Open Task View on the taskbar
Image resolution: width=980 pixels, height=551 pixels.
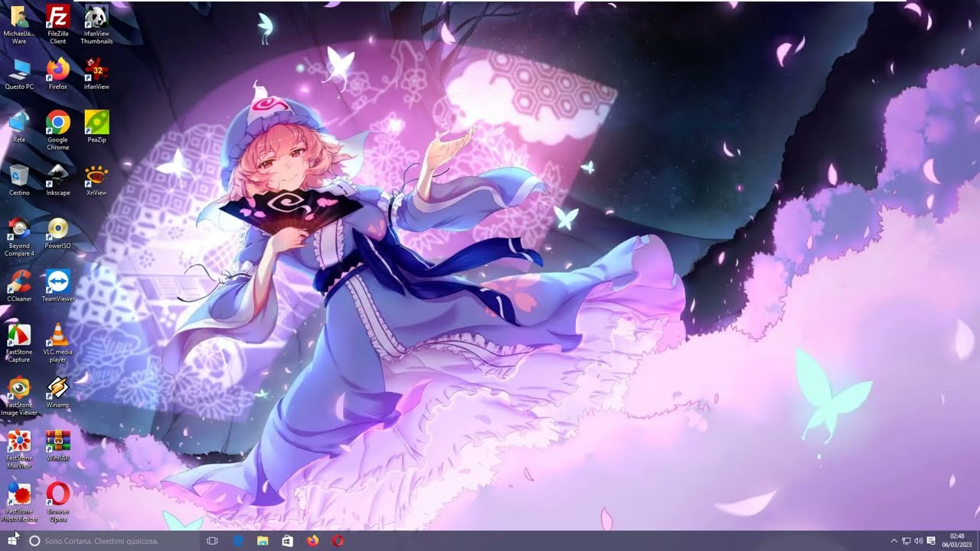(x=213, y=540)
